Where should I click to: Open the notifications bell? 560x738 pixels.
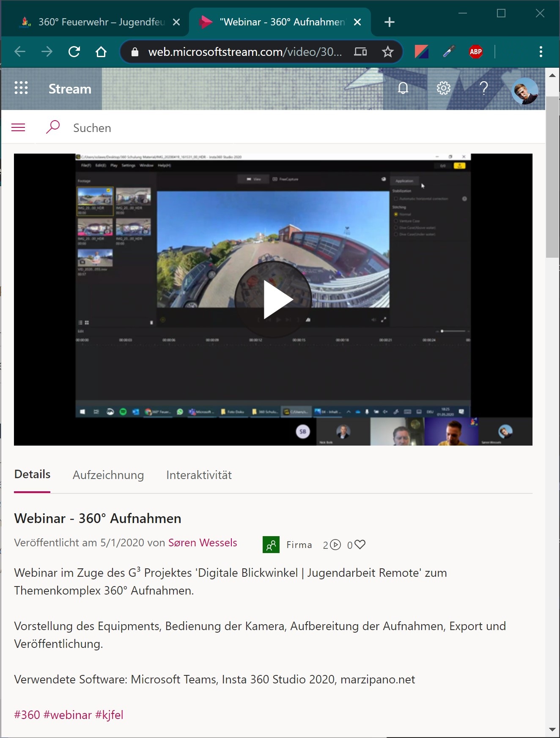pos(403,88)
